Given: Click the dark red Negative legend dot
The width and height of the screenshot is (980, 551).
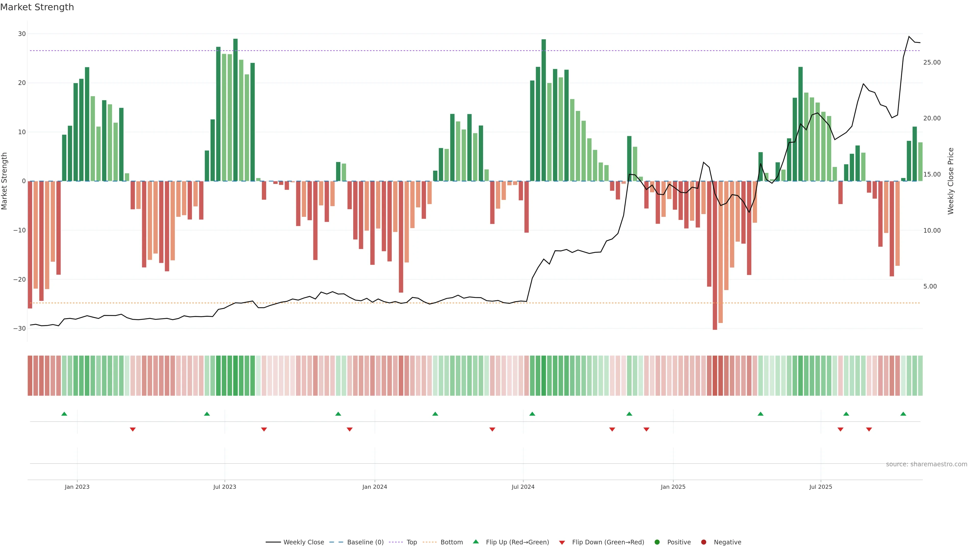Looking at the screenshot, I should tap(703, 542).
